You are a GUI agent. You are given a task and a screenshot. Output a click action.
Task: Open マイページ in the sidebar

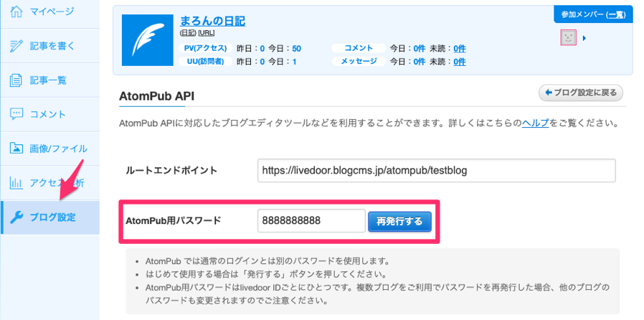point(52,11)
